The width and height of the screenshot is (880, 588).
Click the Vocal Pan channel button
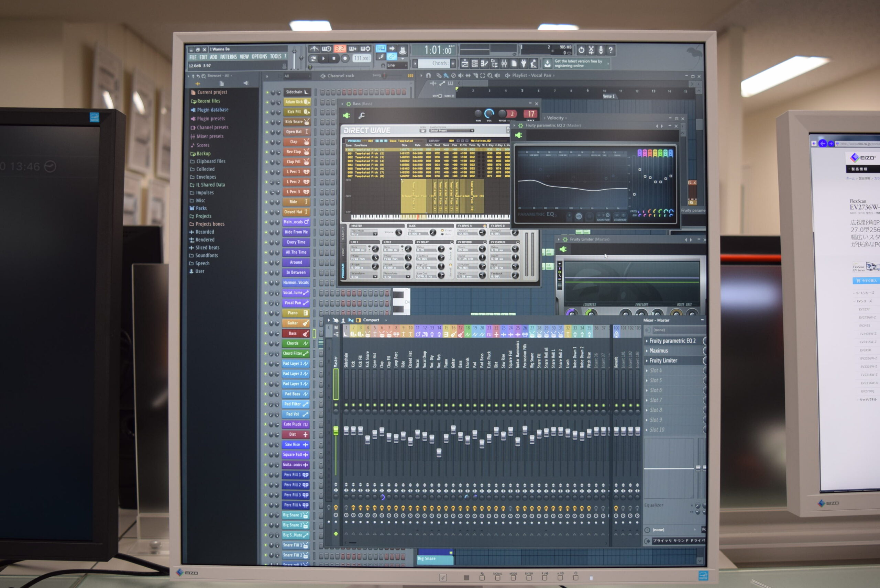[296, 303]
